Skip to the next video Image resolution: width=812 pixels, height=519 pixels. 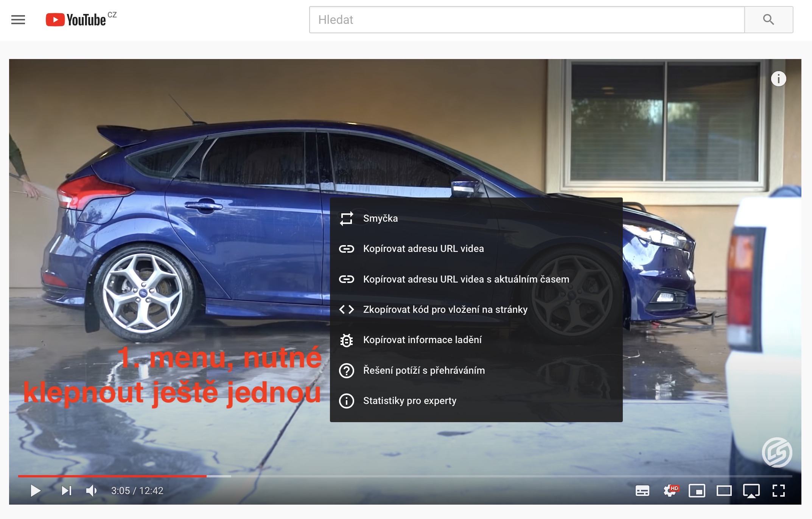67,491
